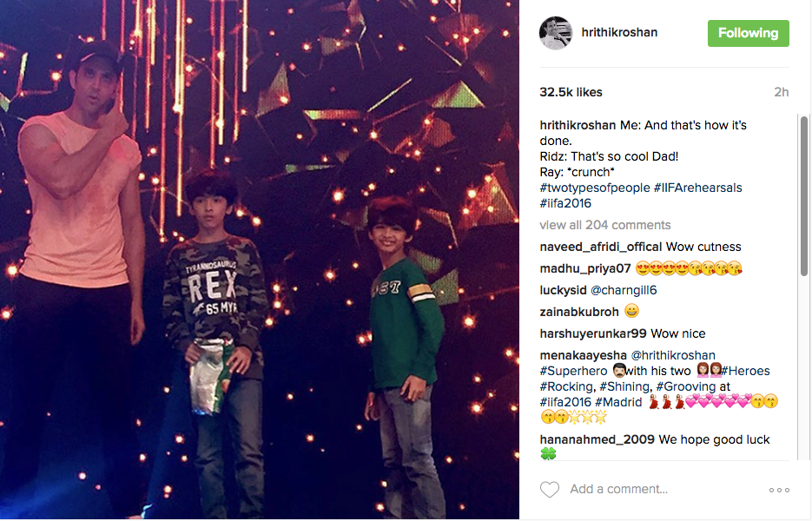This screenshot has height=521, width=812.
Task: Open naveed_afridi_offical commenter profile
Action: [x=601, y=247]
